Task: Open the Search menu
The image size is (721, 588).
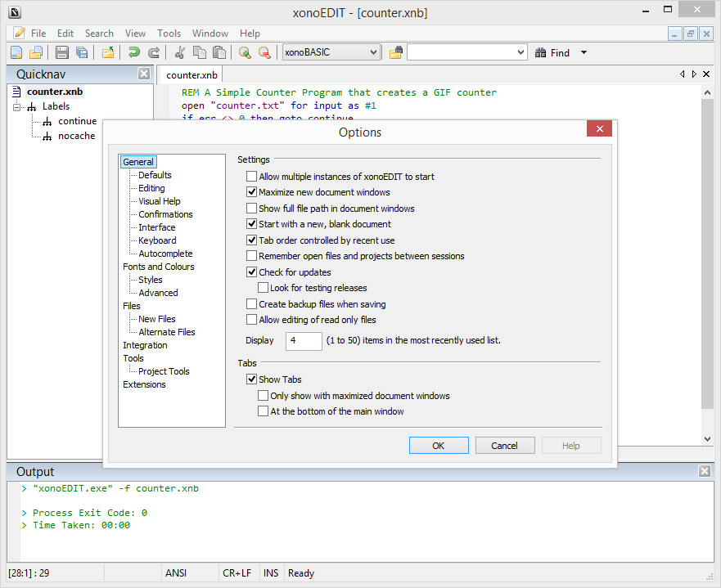Action: pos(99,33)
